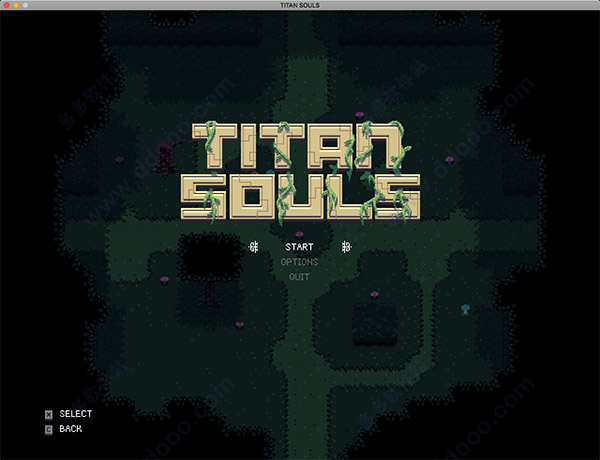The image size is (600, 460).
Task: Click the SELECT control hint label
Action: (x=76, y=414)
